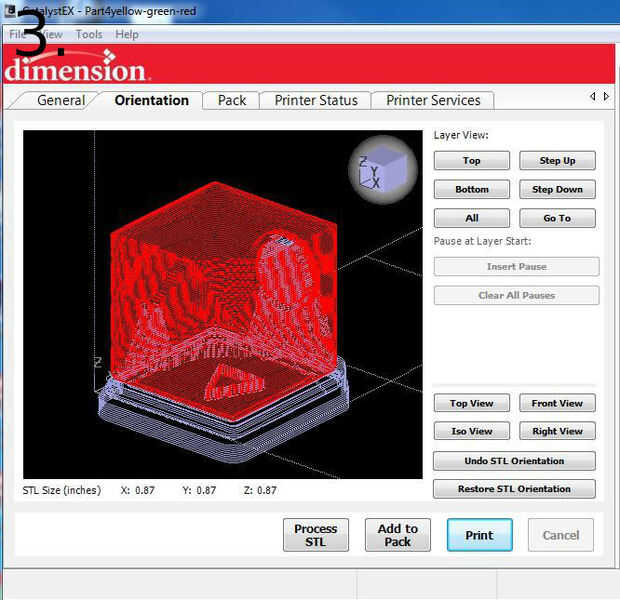Open the General tab
The width and height of the screenshot is (620, 600).
coord(61,100)
